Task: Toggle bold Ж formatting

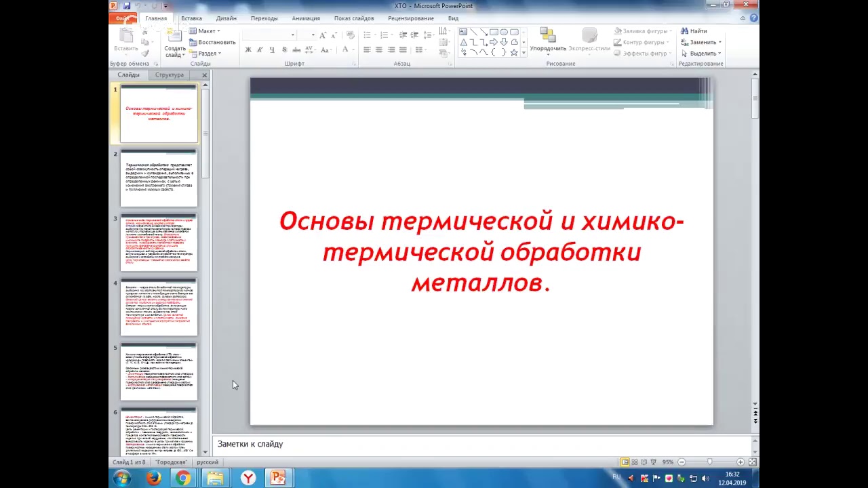Action: point(248,49)
